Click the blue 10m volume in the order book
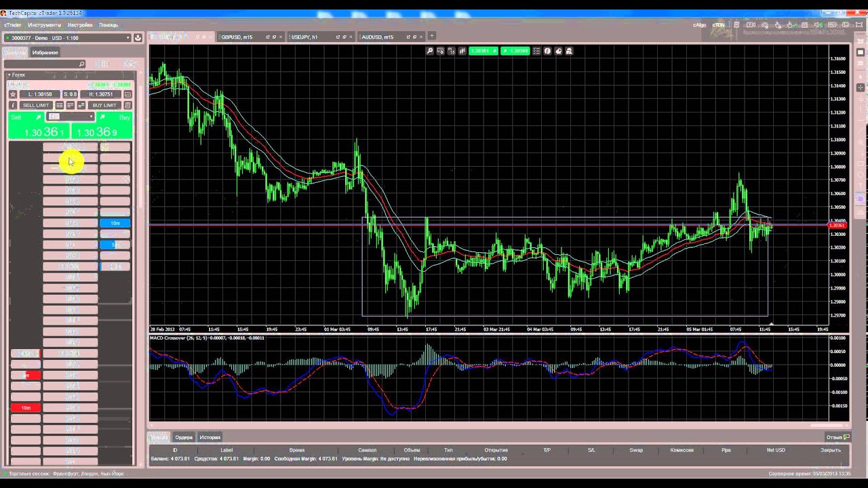Image resolution: width=868 pixels, height=488 pixels. [x=115, y=223]
